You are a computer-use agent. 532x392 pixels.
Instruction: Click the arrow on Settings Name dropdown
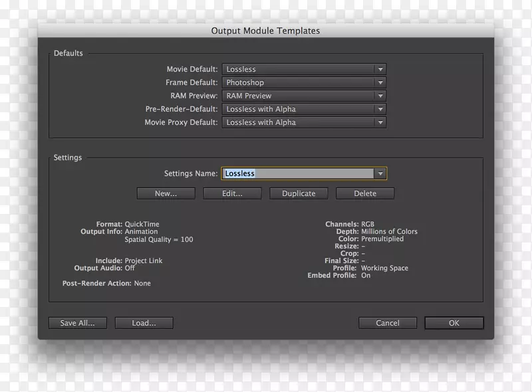coord(380,173)
